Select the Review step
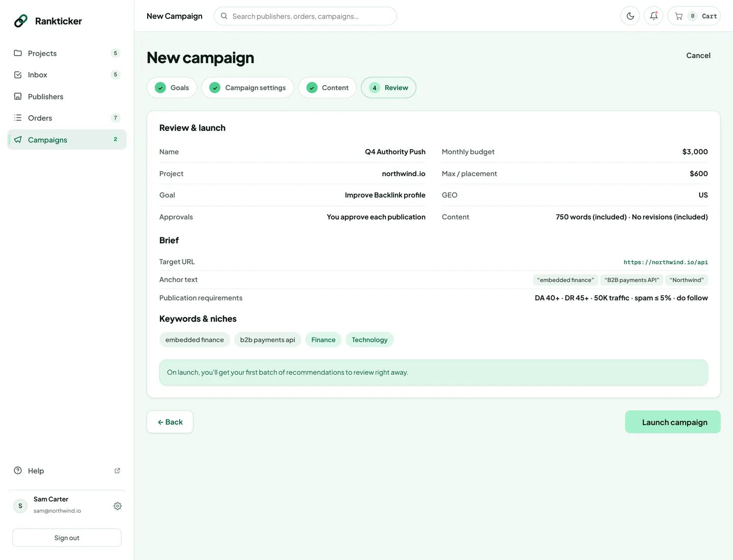 pos(388,88)
